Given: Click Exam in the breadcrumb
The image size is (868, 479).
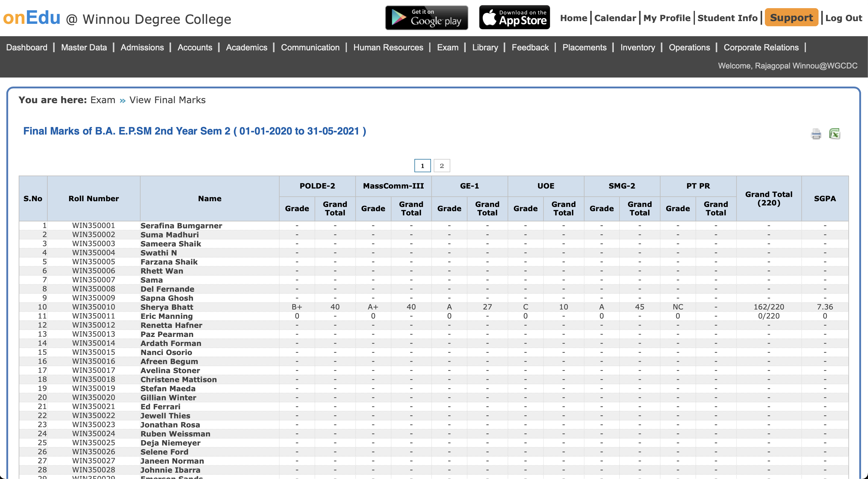Looking at the screenshot, I should (103, 100).
